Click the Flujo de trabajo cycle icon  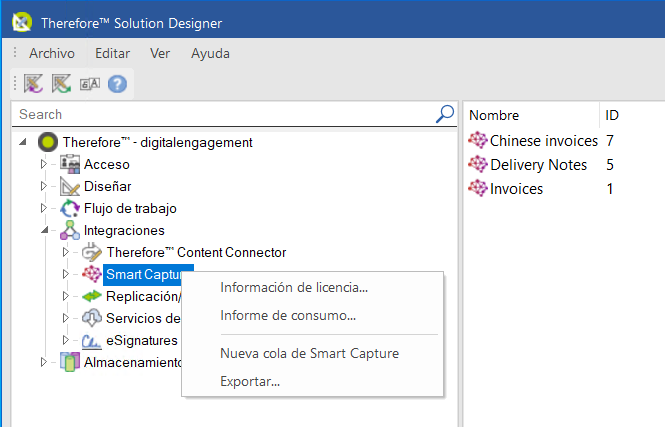pos(70,208)
